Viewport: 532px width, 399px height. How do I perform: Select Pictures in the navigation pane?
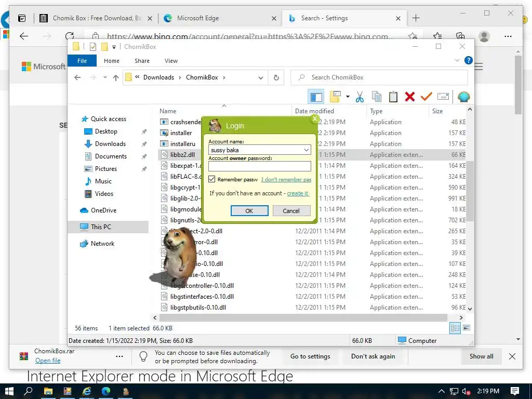click(x=105, y=169)
